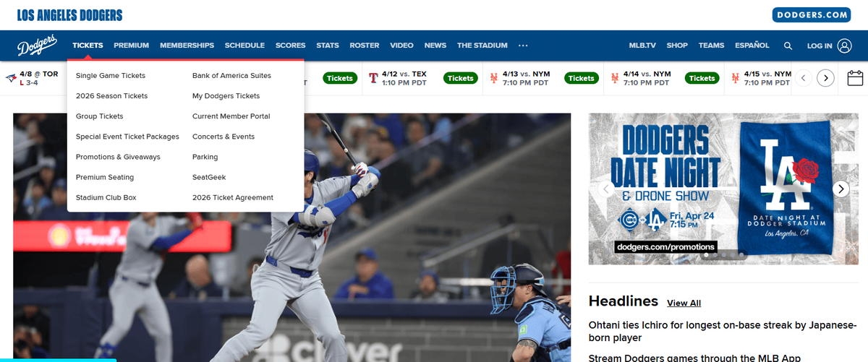Click the Mets logo on 4/13 game
This screenshot has width=868, height=362.
[x=494, y=77]
